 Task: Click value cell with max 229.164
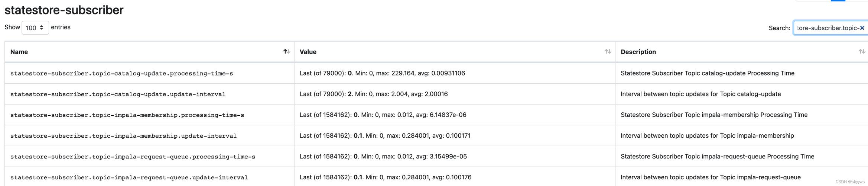455,73
